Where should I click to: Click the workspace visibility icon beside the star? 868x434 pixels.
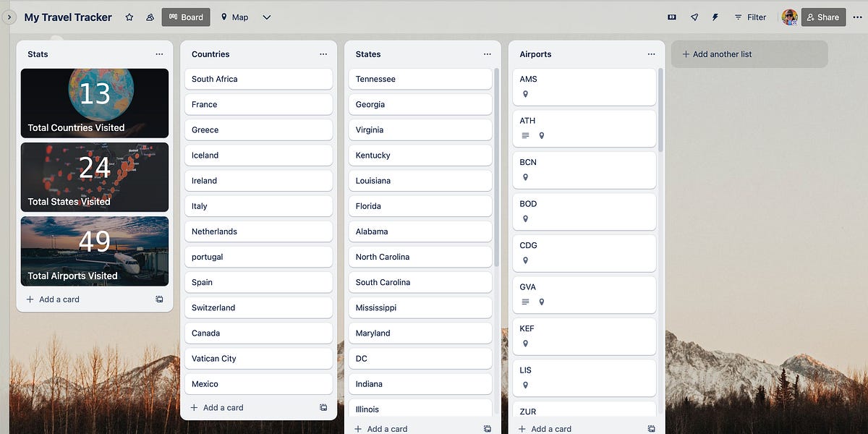pyautogui.click(x=149, y=17)
